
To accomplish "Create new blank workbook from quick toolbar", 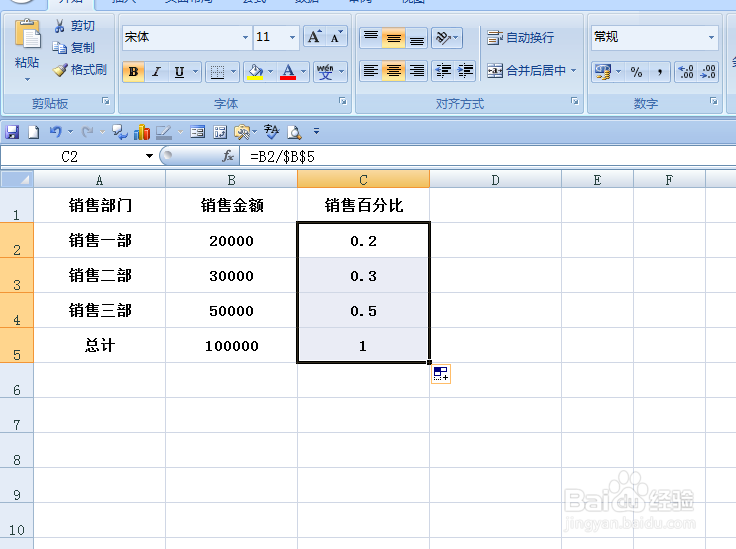I will click(33, 132).
